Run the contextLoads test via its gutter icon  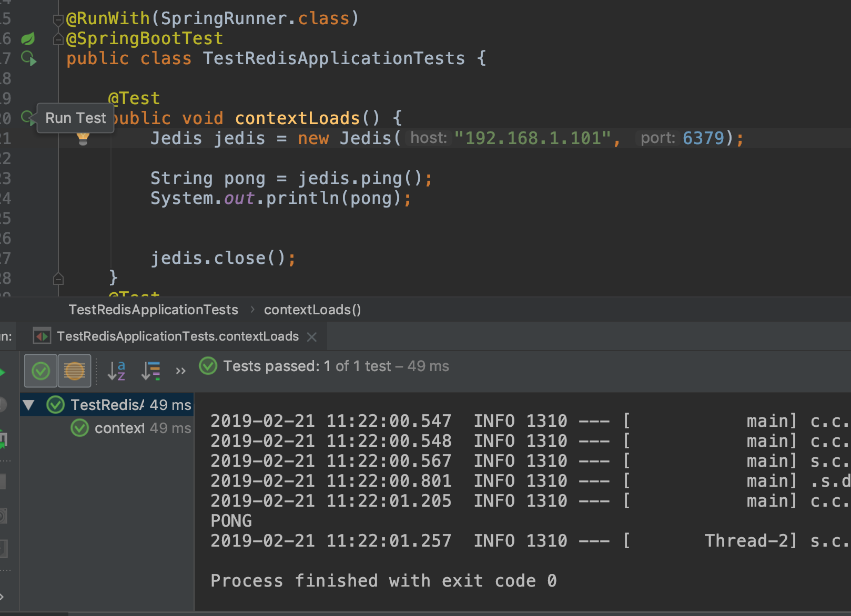(27, 118)
